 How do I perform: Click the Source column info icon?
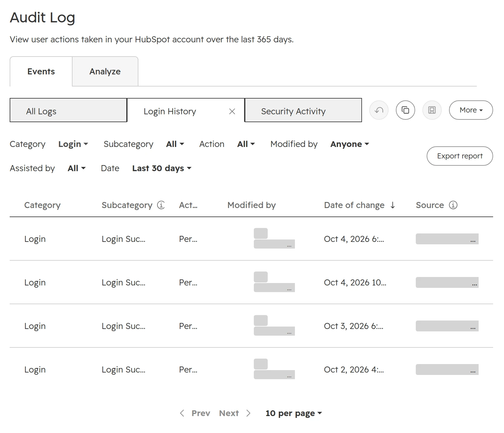pos(453,205)
